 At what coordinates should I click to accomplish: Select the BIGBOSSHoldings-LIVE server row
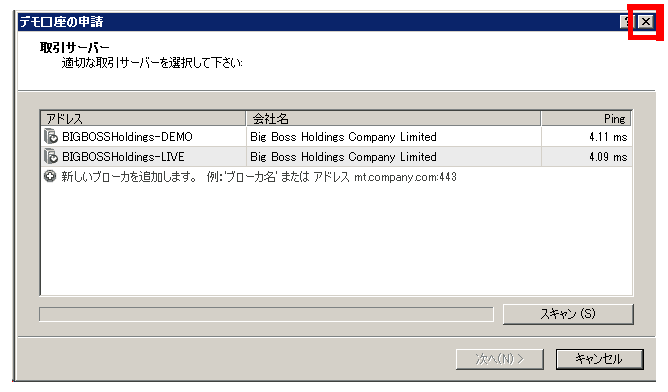336,156
